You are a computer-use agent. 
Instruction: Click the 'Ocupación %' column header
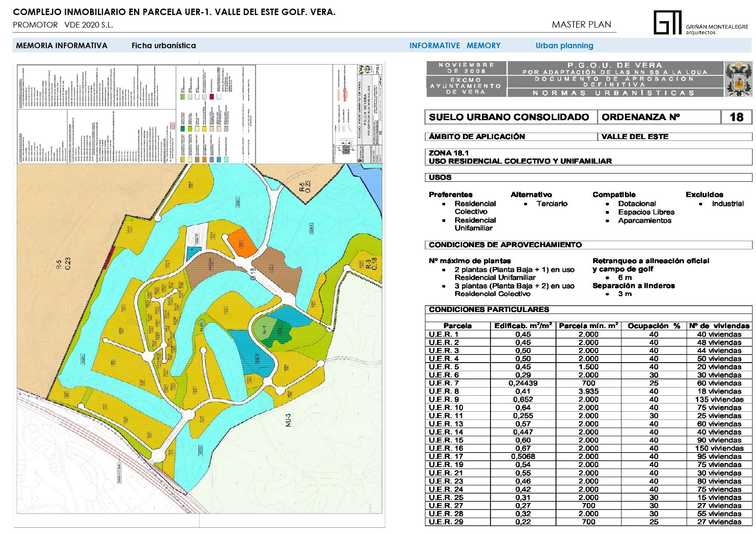coord(654,326)
